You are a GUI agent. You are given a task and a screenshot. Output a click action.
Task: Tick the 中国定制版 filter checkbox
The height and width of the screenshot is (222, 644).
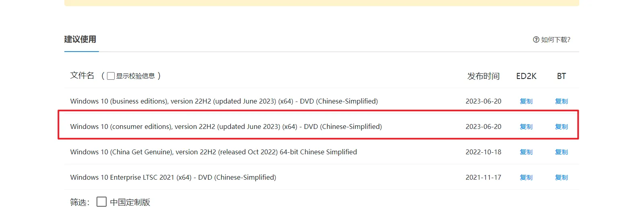102,202
